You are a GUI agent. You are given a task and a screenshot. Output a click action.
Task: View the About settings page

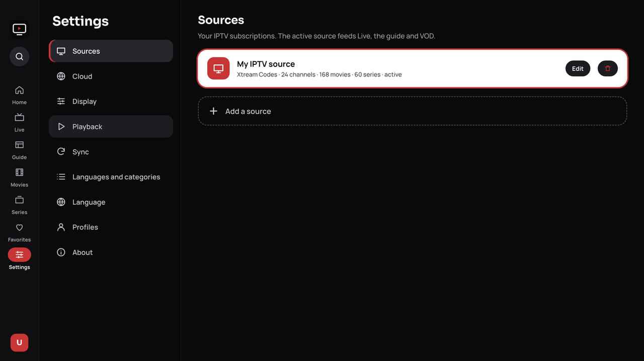tap(111, 252)
